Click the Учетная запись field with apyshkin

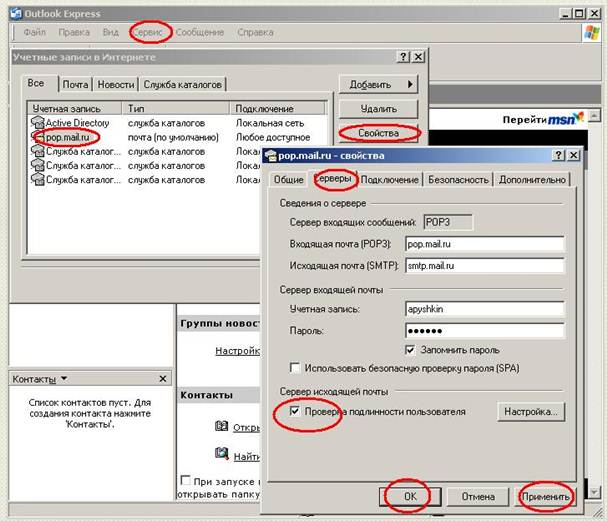[485, 309]
